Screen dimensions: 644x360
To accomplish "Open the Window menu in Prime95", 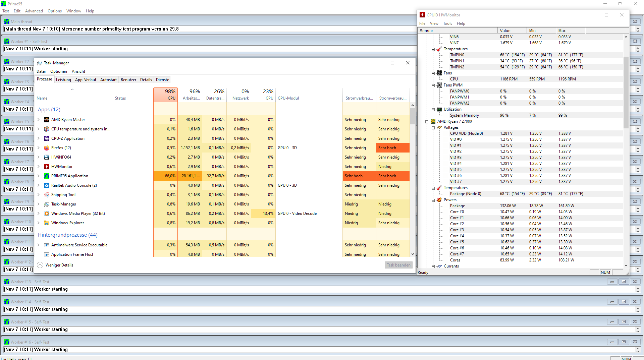I will click(x=73, y=11).
